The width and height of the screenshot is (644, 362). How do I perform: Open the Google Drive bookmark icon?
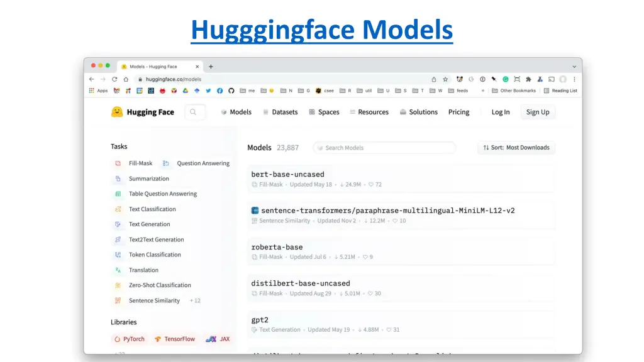click(186, 90)
